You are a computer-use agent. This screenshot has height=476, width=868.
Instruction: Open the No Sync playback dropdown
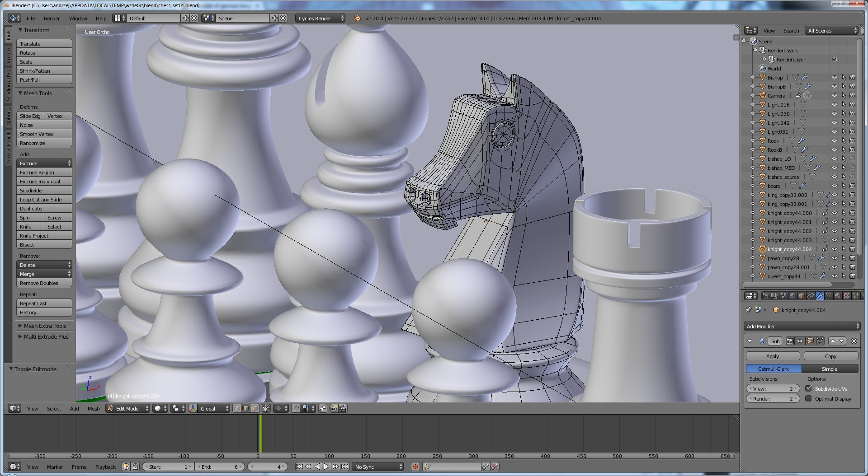(378, 467)
